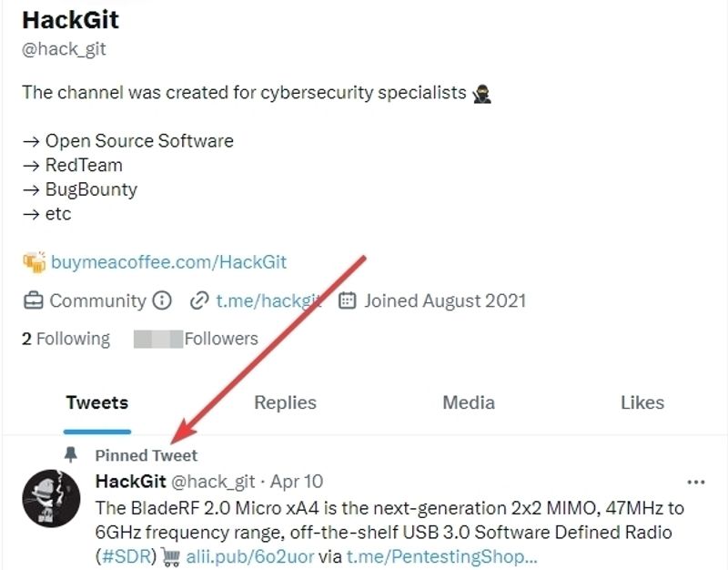Click the Community info circle icon
This screenshot has height=570, width=728.
coord(162,300)
